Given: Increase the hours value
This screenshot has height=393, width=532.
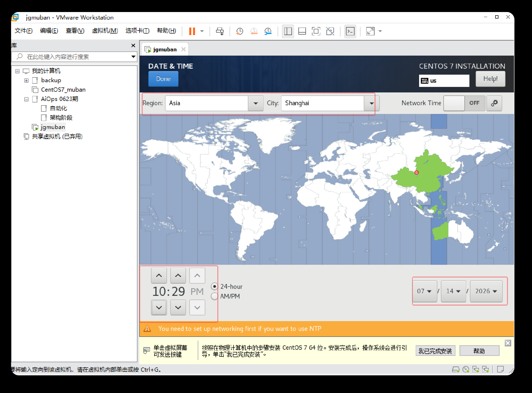Looking at the screenshot, I should 159,276.
